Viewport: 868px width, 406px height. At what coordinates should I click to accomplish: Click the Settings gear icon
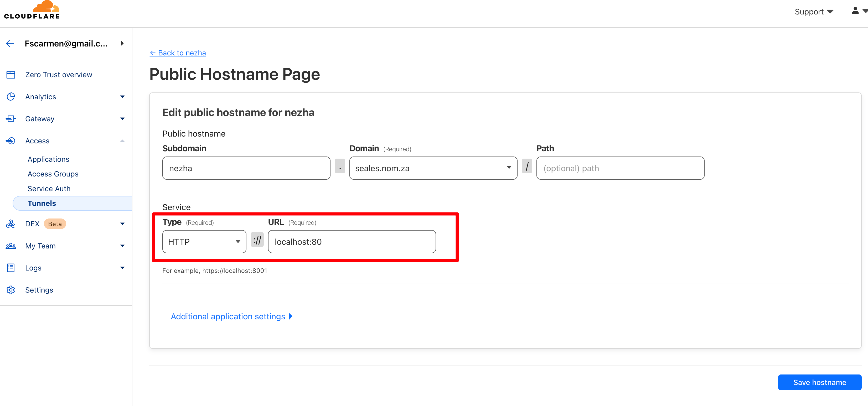point(11,290)
